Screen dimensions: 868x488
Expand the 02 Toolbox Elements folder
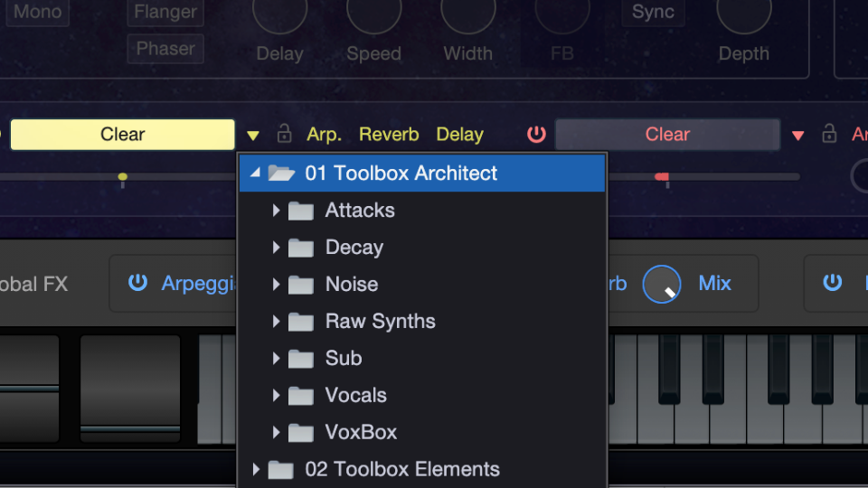(x=256, y=469)
